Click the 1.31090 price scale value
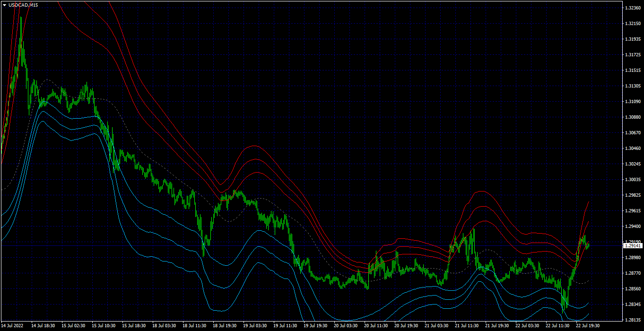Screen dimensions: 644x331 pos(633,102)
